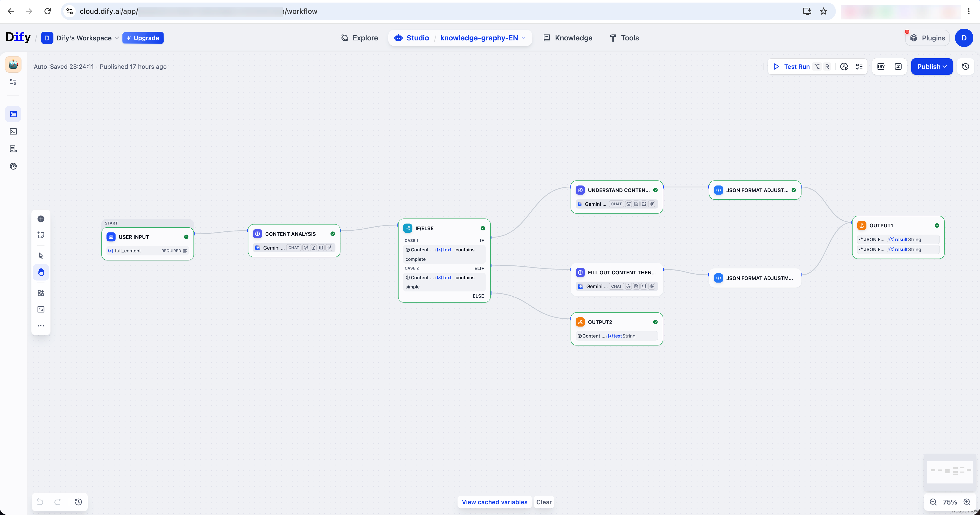Expand the Publish dropdown

click(932, 66)
